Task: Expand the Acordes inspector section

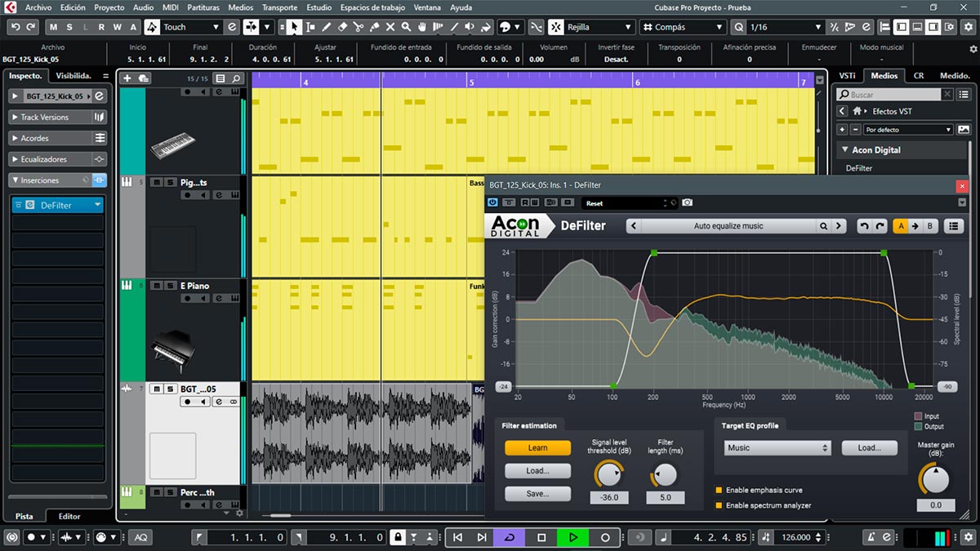Action: pyautogui.click(x=59, y=138)
